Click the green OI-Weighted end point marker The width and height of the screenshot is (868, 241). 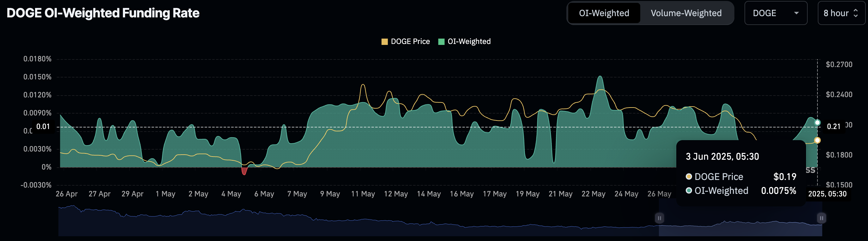point(817,122)
